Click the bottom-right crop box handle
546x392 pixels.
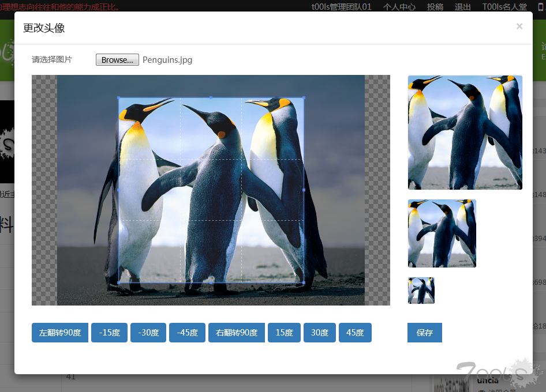304,283
